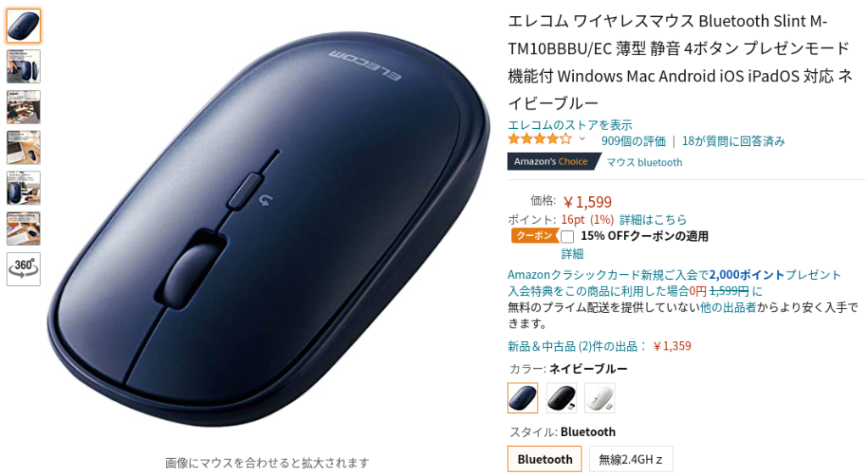Select the sixth product image thumbnail
The image size is (868, 475).
pos(23,229)
